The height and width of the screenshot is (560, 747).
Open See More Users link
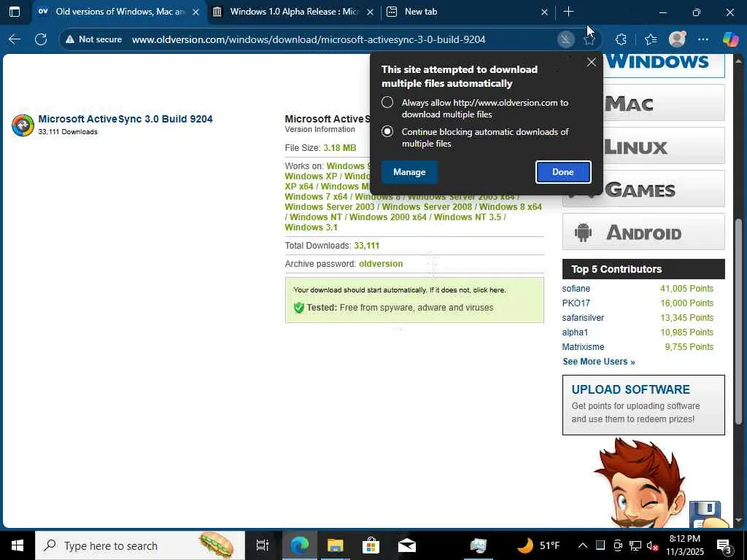(x=598, y=362)
